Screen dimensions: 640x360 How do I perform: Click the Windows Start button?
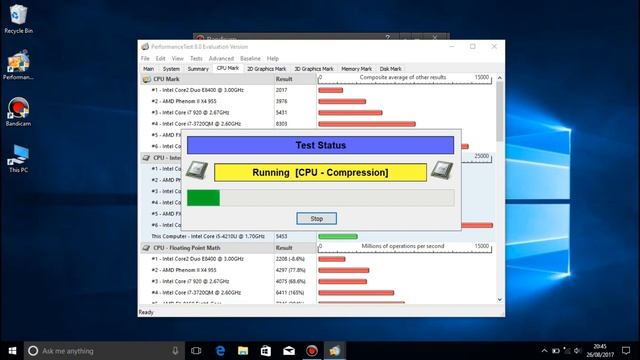(12, 351)
